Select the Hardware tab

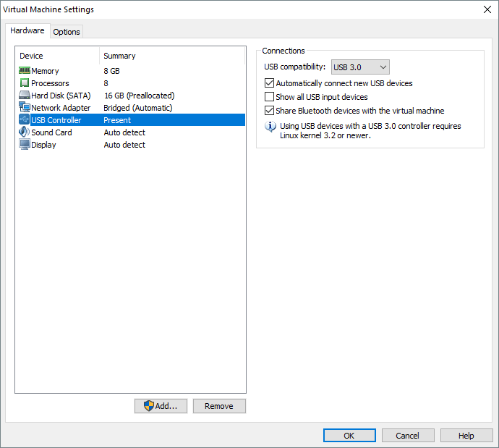click(27, 31)
